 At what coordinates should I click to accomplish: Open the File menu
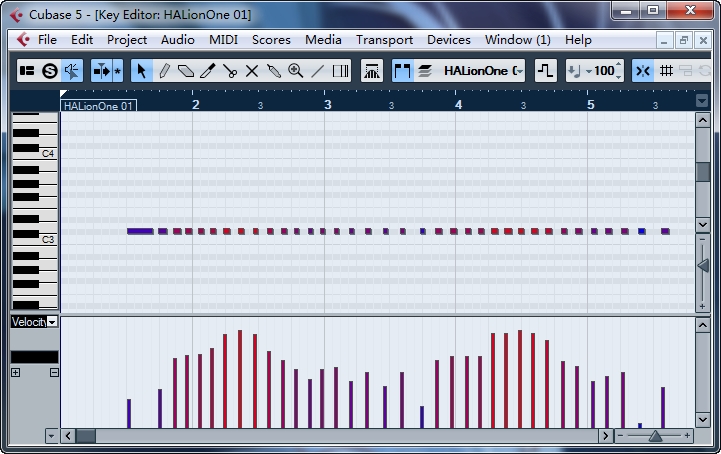47,40
